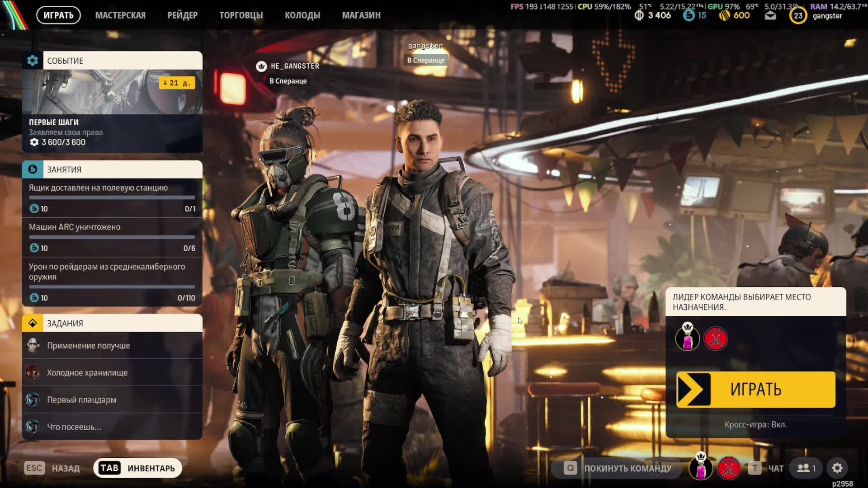Open the mail envelope icon
This screenshot has width=868, height=488.
click(x=770, y=16)
